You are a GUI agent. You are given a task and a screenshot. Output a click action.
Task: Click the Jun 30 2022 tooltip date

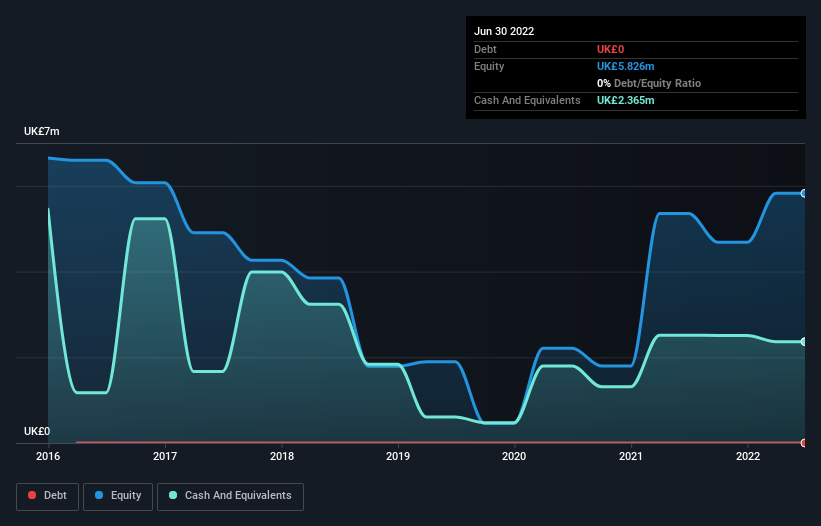(x=504, y=31)
